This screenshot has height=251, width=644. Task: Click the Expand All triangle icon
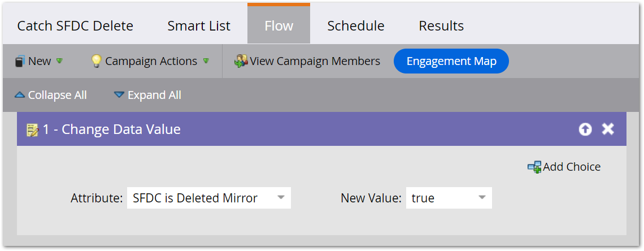[119, 95]
